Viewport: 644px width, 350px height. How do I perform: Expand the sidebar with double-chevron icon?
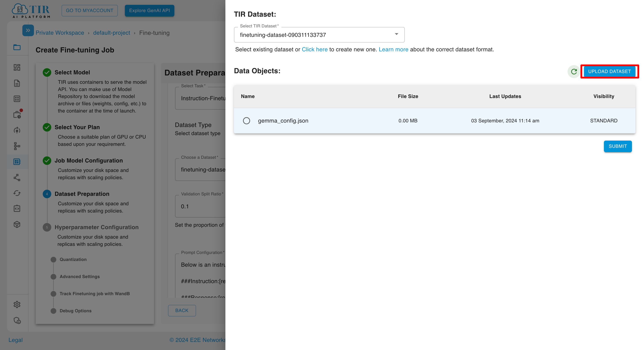click(28, 30)
